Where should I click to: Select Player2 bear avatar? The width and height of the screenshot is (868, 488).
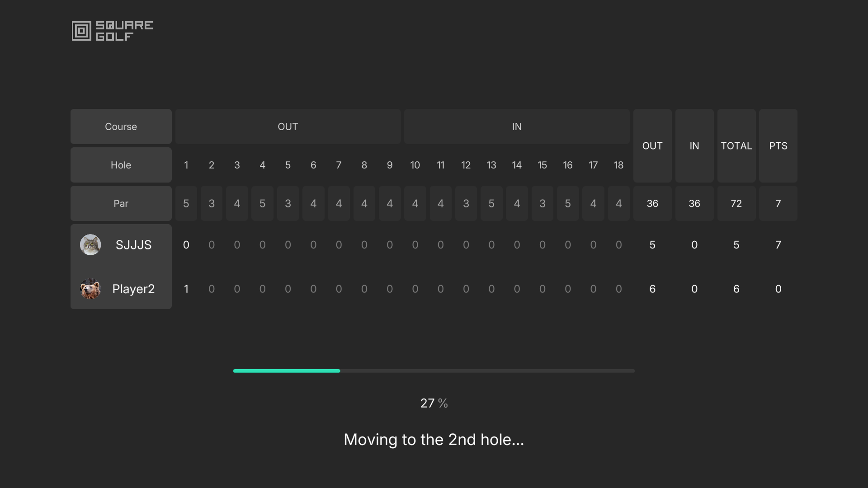tap(90, 289)
